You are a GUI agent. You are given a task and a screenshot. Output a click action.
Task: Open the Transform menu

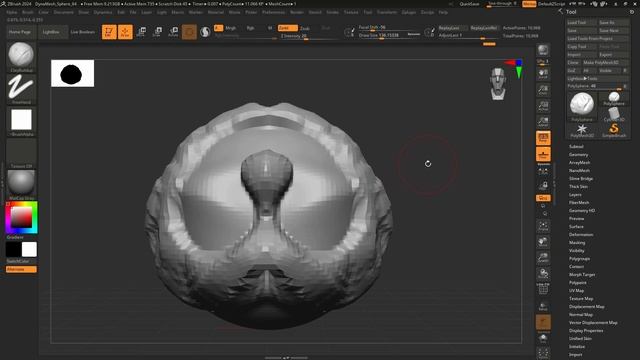(x=387, y=12)
